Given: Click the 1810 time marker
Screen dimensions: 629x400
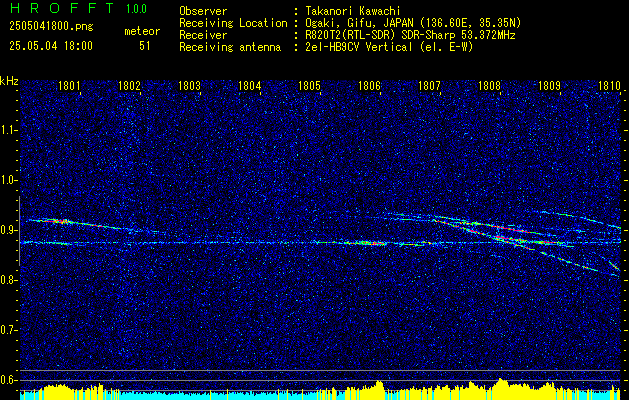Looking at the screenshot, I should (x=609, y=85).
